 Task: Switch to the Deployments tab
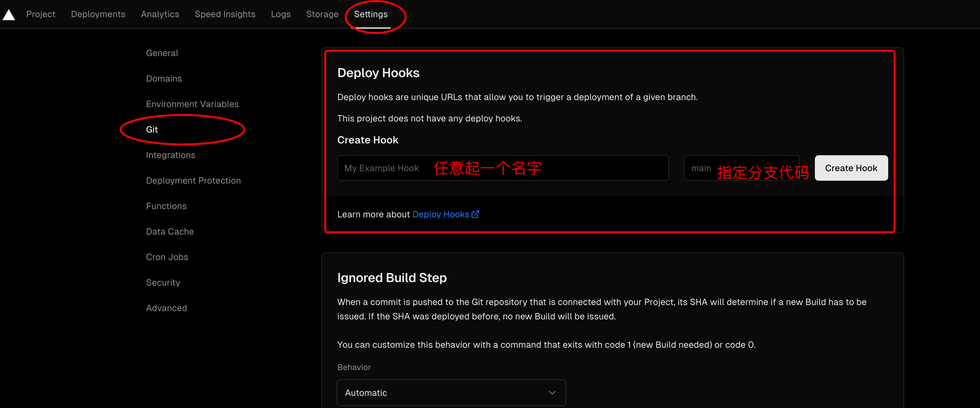pyautogui.click(x=98, y=14)
